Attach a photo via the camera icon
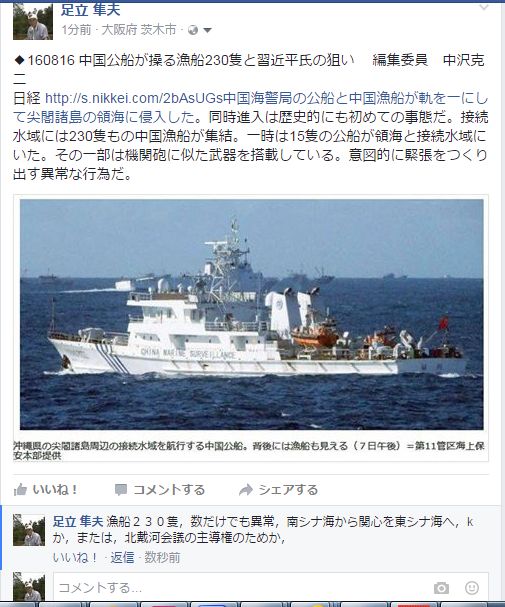This screenshot has height=607, width=505. click(441, 588)
